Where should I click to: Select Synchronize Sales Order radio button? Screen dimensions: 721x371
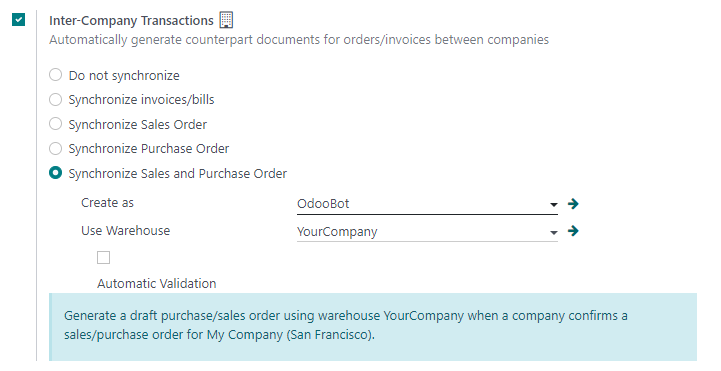point(56,124)
